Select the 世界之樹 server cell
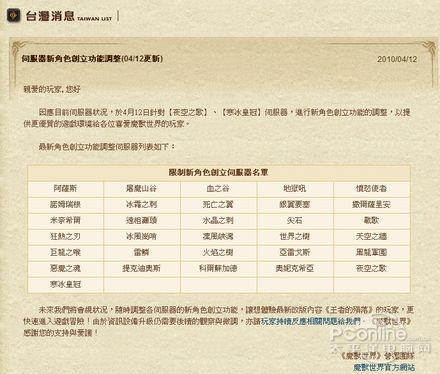The height and width of the screenshot is (374, 440). pyautogui.click(x=295, y=237)
